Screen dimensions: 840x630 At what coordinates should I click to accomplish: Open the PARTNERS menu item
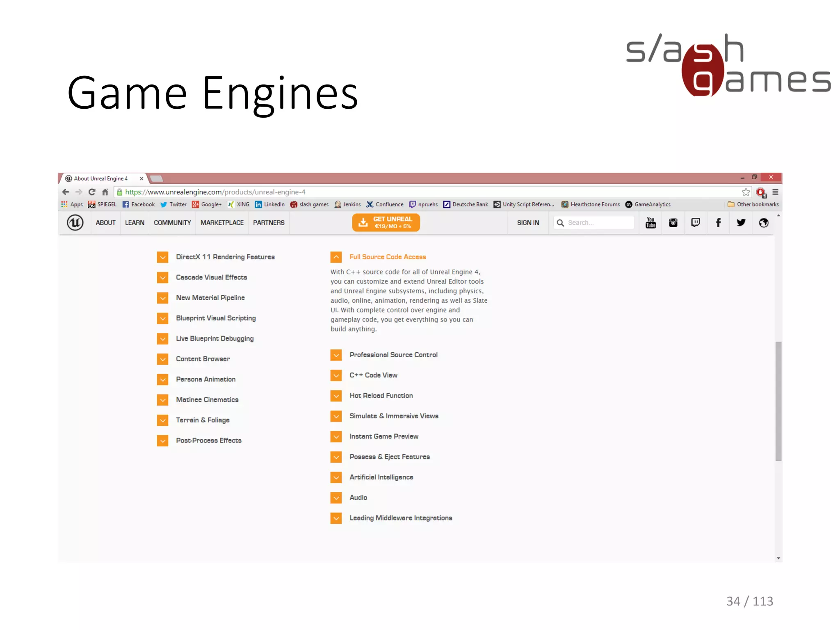[269, 223]
